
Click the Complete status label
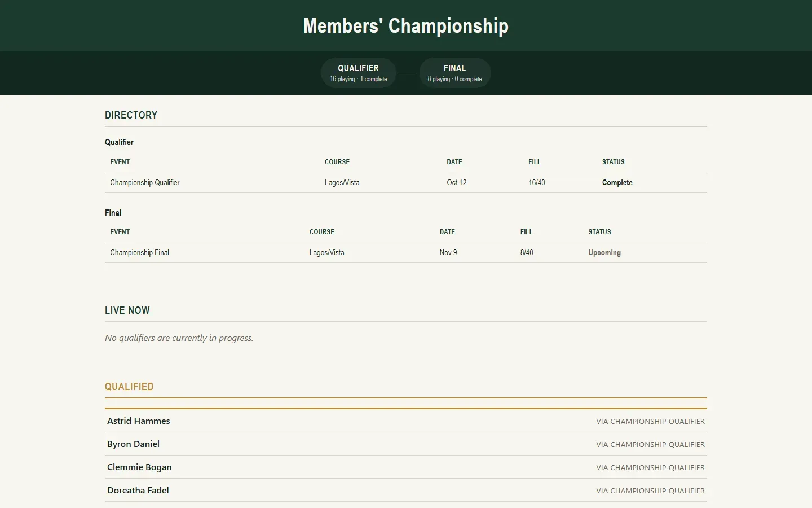[617, 182]
